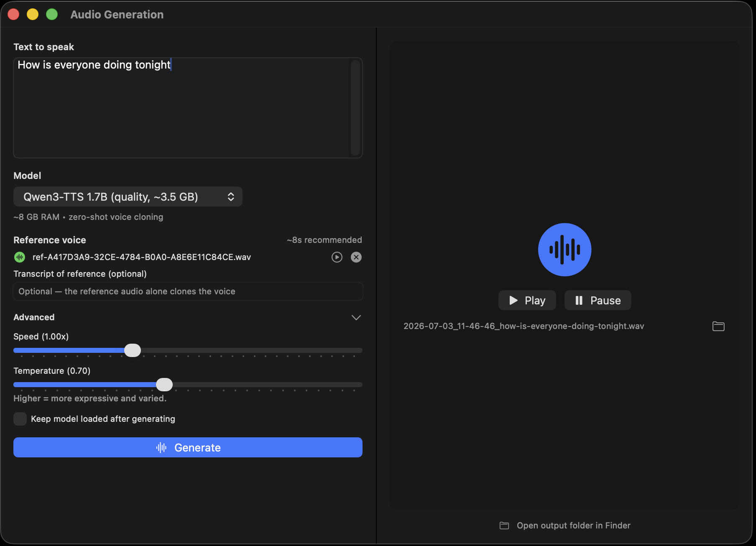The height and width of the screenshot is (546, 756).
Task: Click the Generate button
Action: [188, 447]
